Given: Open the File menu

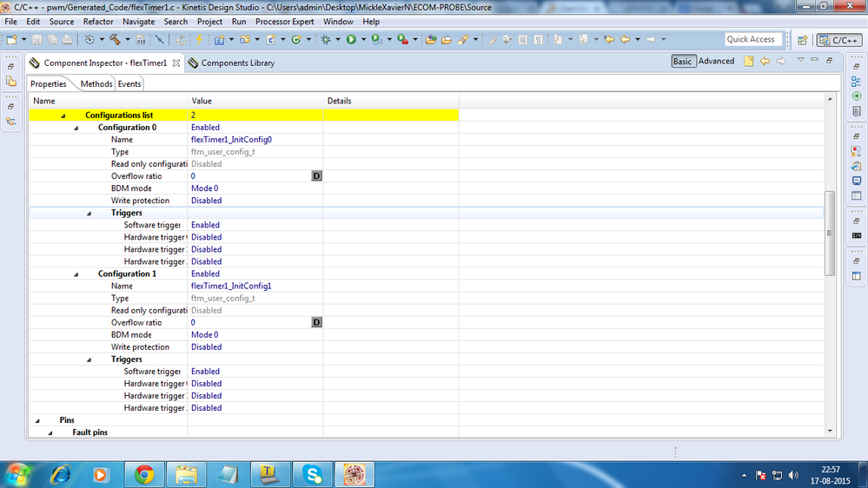Looking at the screenshot, I should tap(10, 22).
